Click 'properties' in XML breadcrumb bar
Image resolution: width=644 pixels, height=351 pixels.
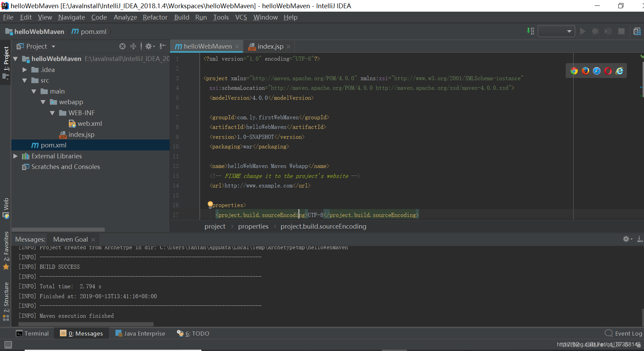click(253, 226)
